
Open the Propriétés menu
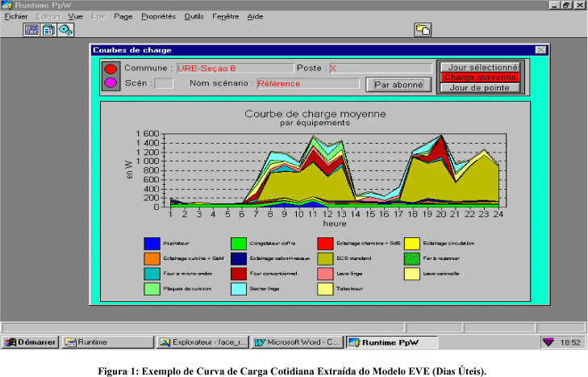pos(158,16)
